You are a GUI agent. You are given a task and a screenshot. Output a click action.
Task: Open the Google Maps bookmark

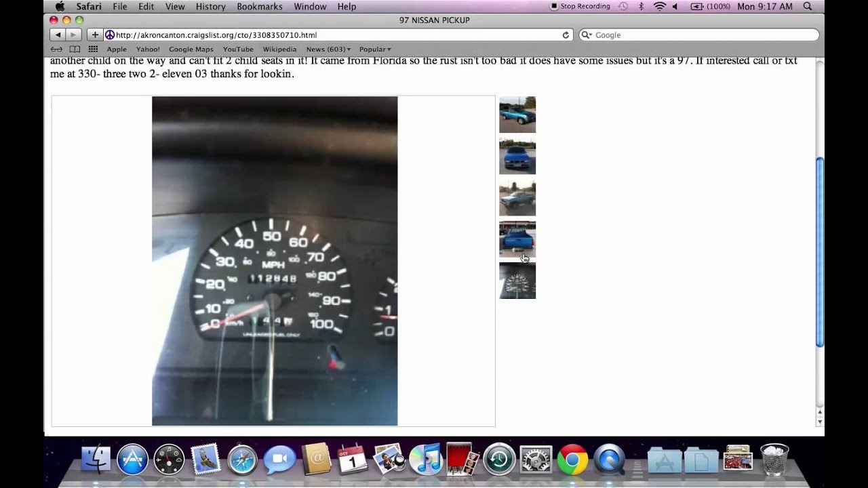click(191, 49)
